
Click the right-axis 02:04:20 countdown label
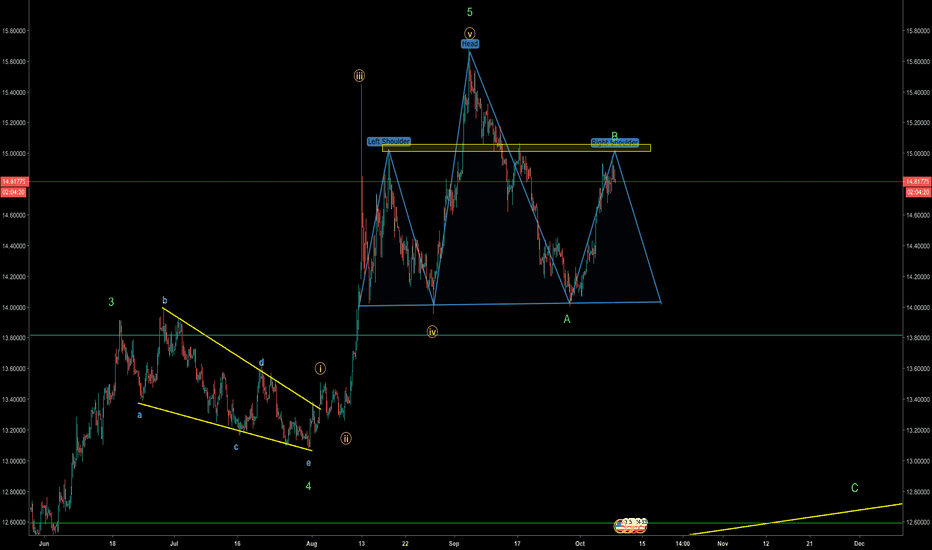tap(917, 192)
